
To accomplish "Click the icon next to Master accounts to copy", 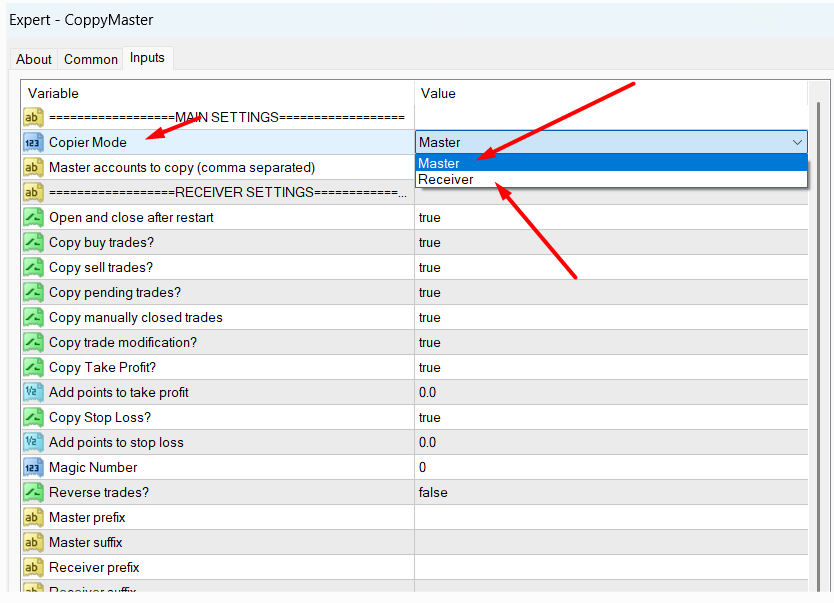I will pos(32,167).
